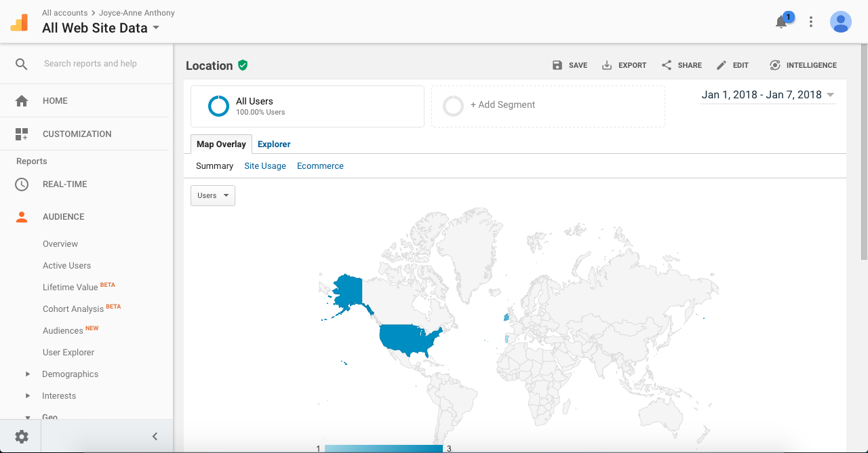868x453 pixels.
Task: Open the notifications bell
Action: coord(781,22)
